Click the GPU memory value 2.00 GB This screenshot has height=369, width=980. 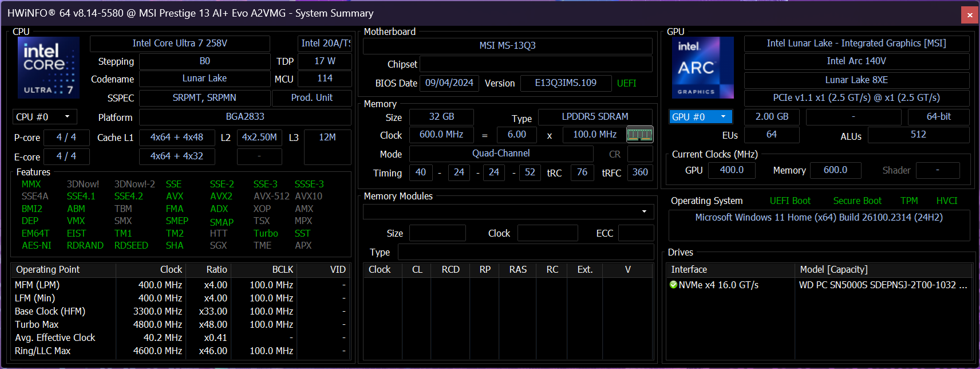click(772, 117)
